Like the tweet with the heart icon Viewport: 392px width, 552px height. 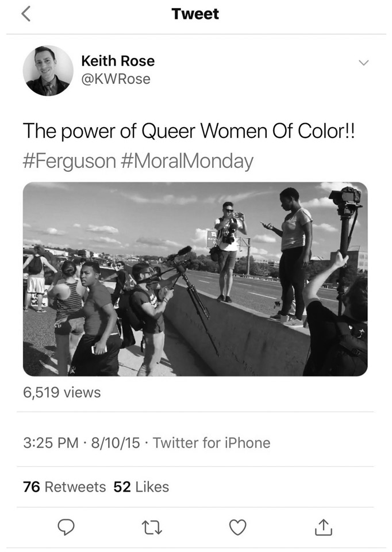coord(237,527)
